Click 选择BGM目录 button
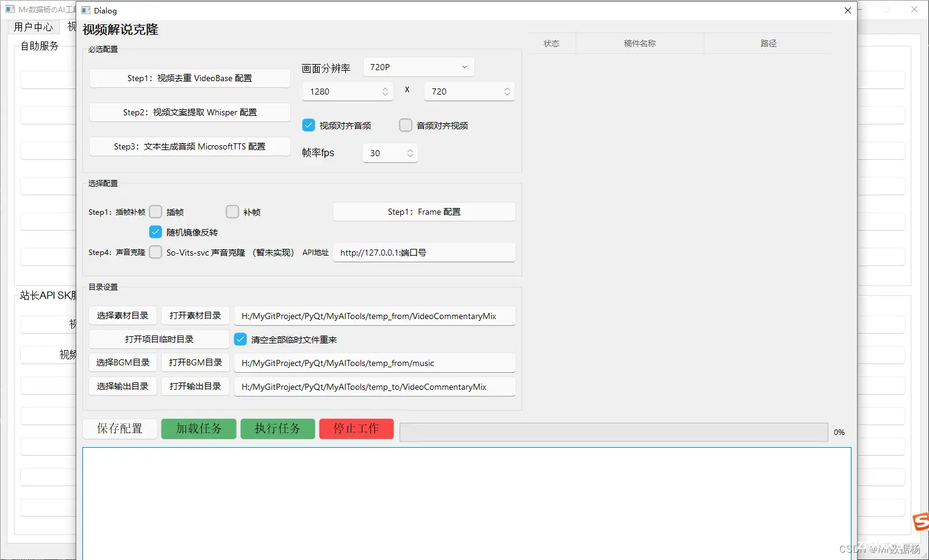 point(123,362)
